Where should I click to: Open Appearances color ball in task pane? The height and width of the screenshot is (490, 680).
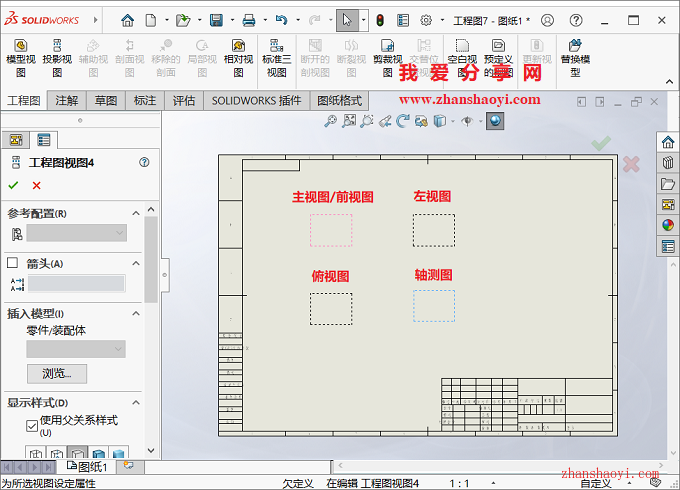coord(668,225)
